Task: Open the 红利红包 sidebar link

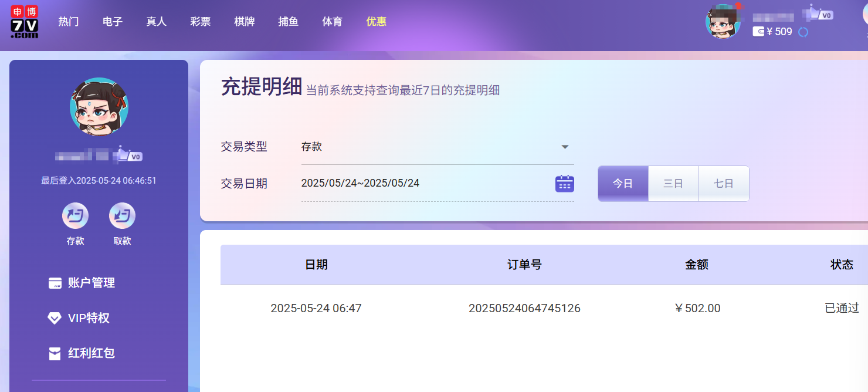Action: point(91,353)
